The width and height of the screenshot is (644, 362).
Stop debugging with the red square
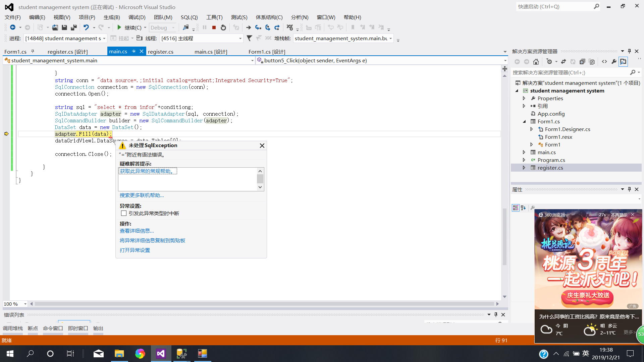(214, 27)
